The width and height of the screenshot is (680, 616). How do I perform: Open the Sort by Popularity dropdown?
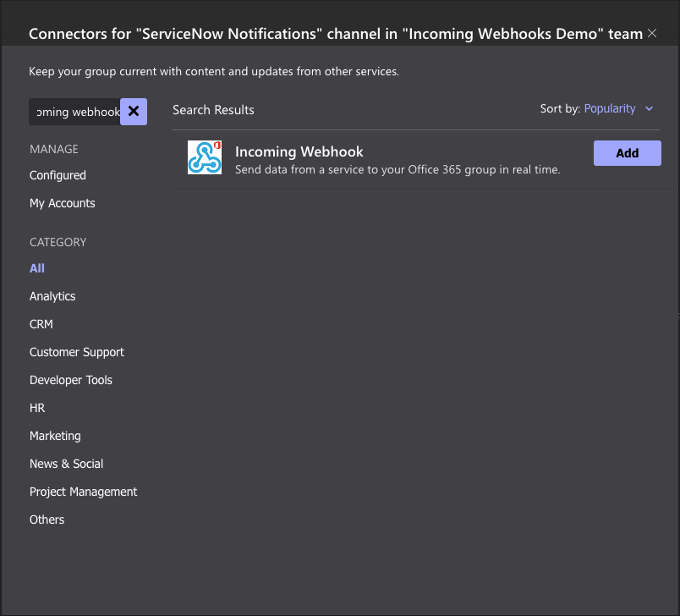609,108
